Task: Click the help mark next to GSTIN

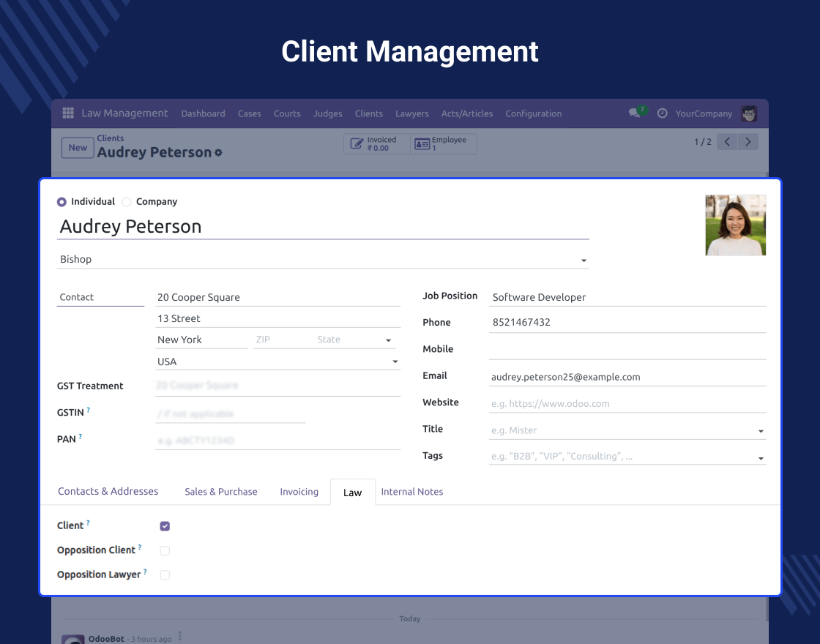Action: point(89,410)
